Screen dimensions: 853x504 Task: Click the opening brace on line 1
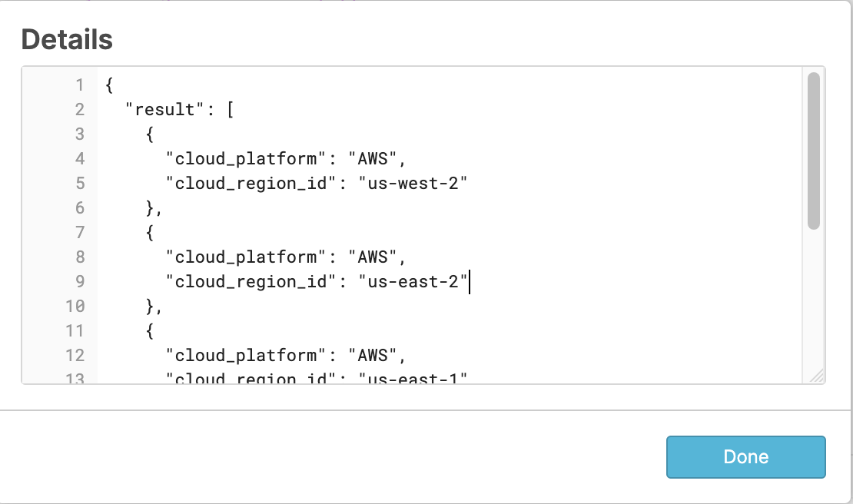coord(108,85)
